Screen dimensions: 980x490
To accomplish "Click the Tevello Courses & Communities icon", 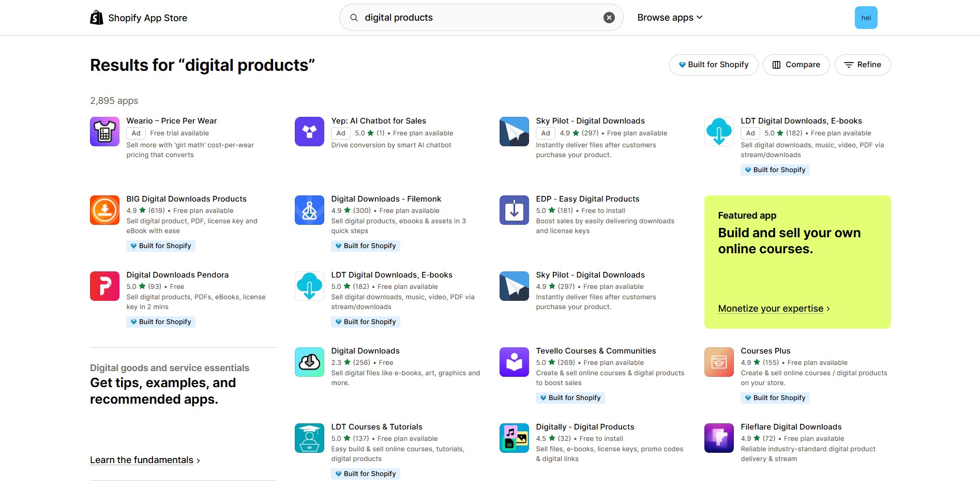I will 514,362.
